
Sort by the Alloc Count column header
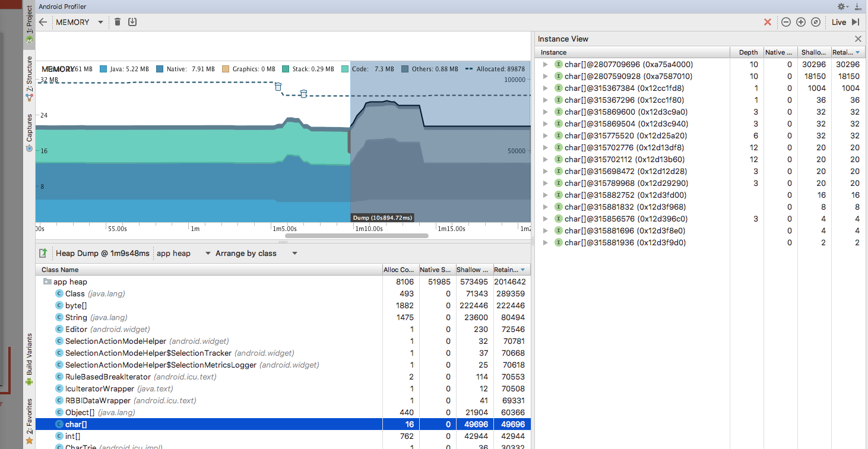point(400,270)
